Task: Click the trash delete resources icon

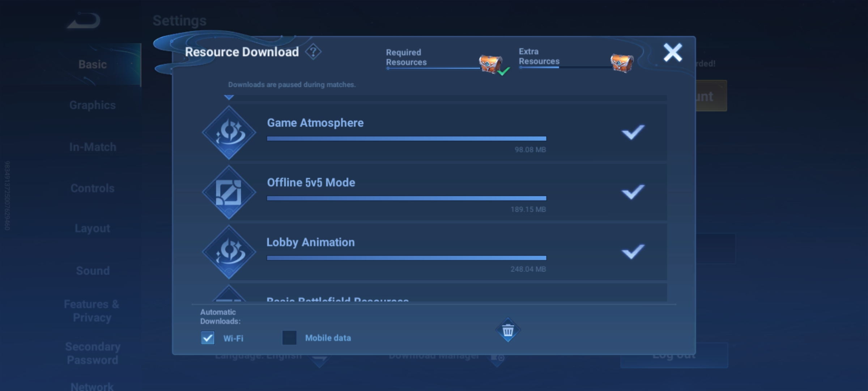Action: click(508, 330)
